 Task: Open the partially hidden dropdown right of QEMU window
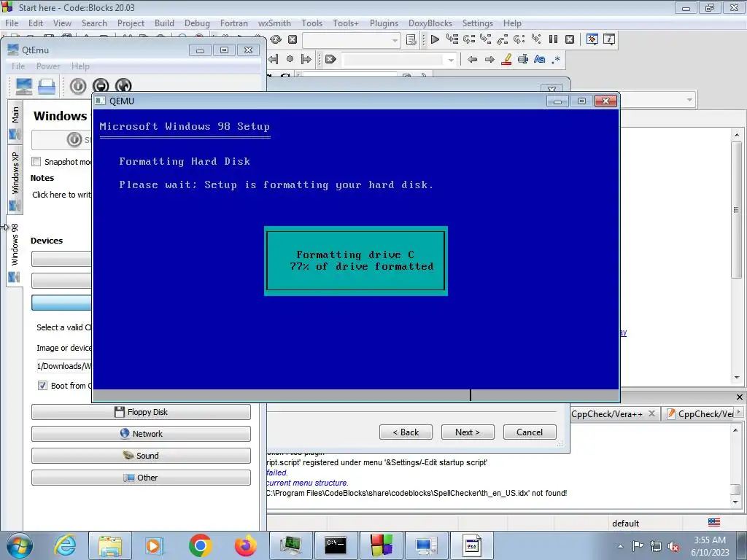pyautogui.click(x=689, y=100)
